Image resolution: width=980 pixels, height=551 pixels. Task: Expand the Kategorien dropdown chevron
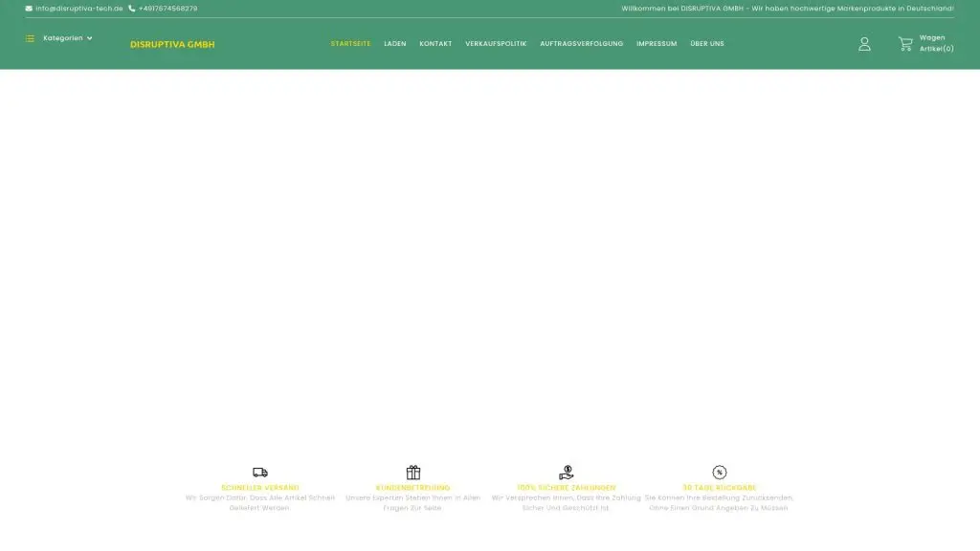click(x=90, y=38)
